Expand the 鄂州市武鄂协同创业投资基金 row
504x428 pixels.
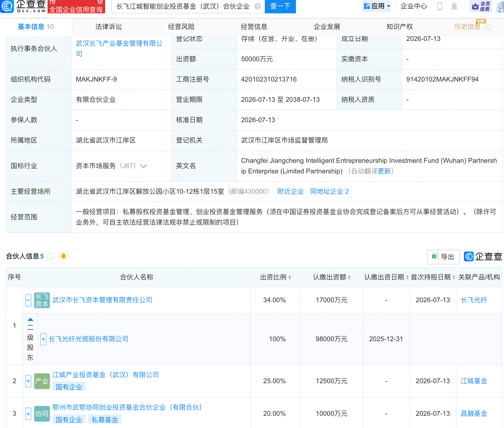28,414
